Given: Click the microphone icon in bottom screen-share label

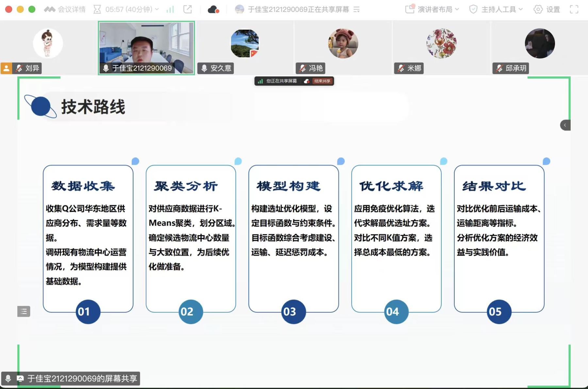Looking at the screenshot, I should (8, 379).
